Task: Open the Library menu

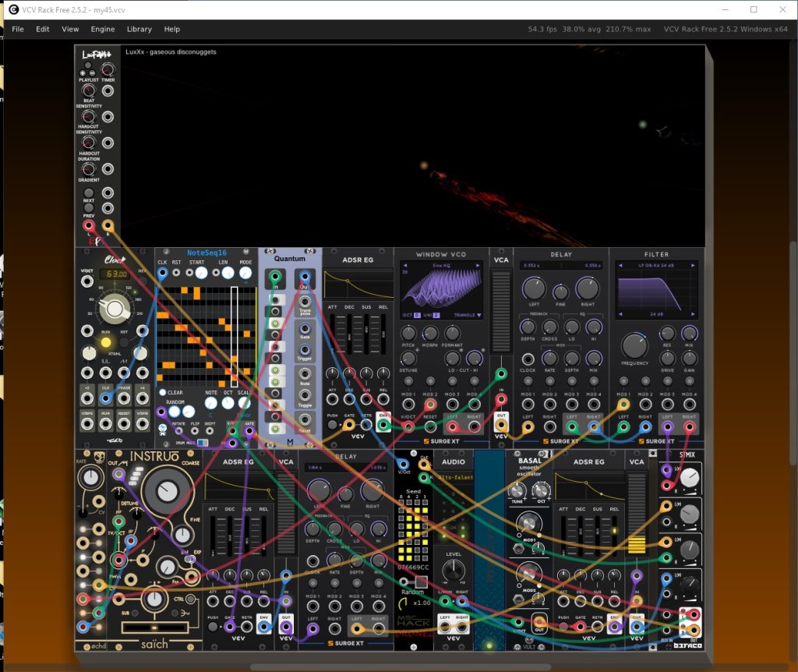Action: 139,29
